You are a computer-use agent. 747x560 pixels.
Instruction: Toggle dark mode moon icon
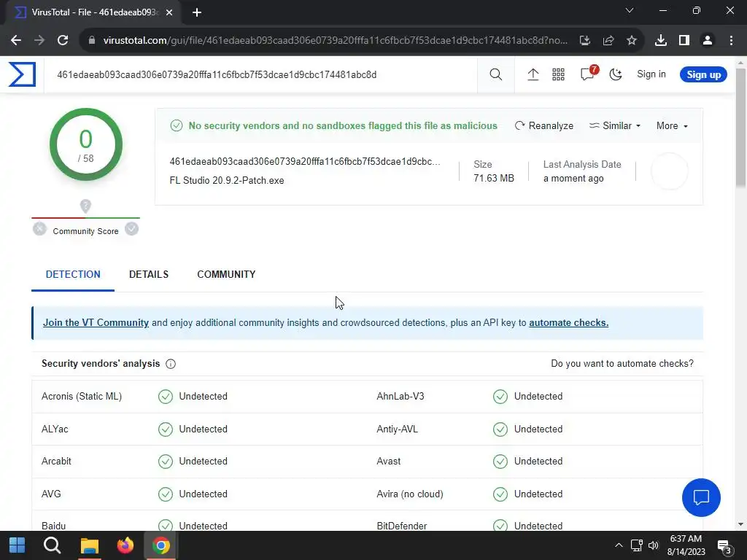(x=616, y=74)
